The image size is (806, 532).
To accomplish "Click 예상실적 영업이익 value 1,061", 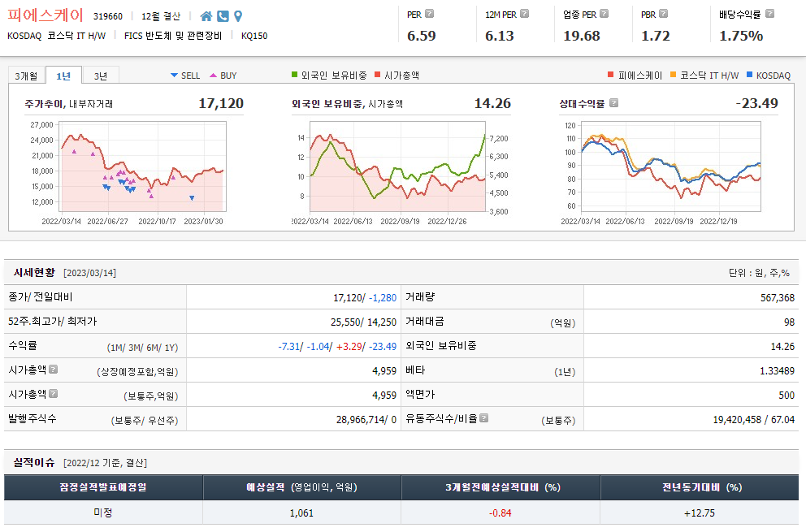I will click(301, 513).
